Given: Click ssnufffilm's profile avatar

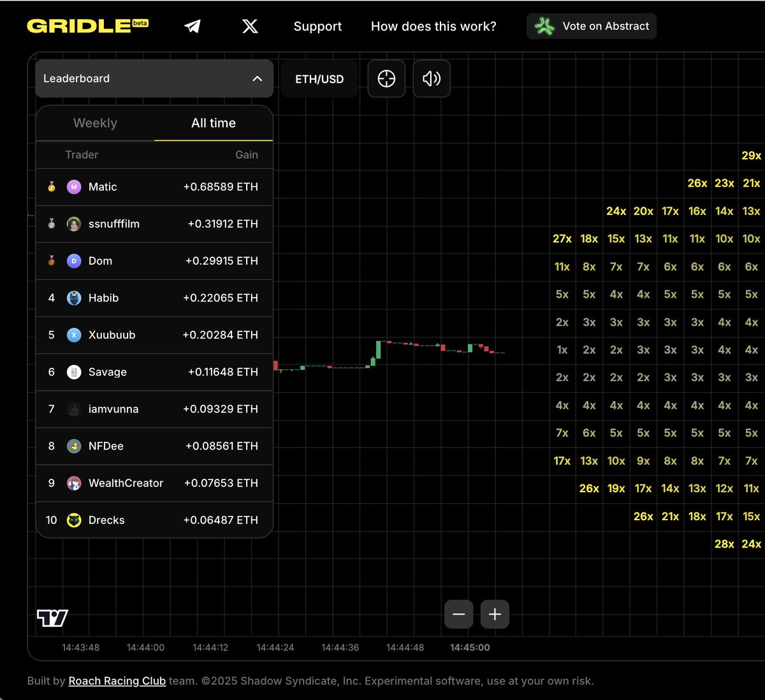Looking at the screenshot, I should tap(74, 224).
